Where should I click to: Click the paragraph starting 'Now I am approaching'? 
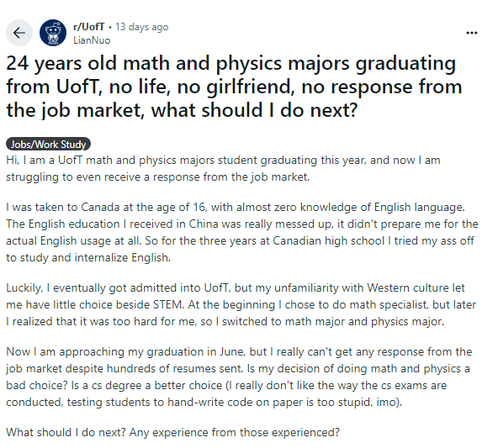pos(239,377)
